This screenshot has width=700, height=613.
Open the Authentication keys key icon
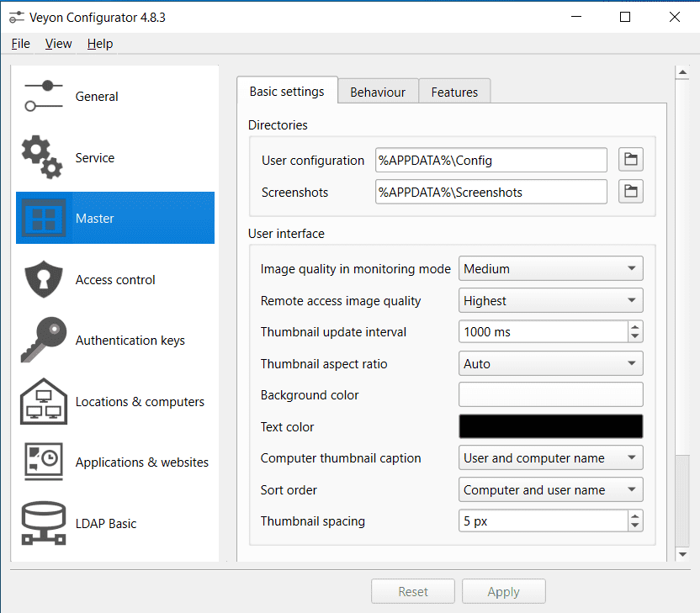tap(42, 341)
